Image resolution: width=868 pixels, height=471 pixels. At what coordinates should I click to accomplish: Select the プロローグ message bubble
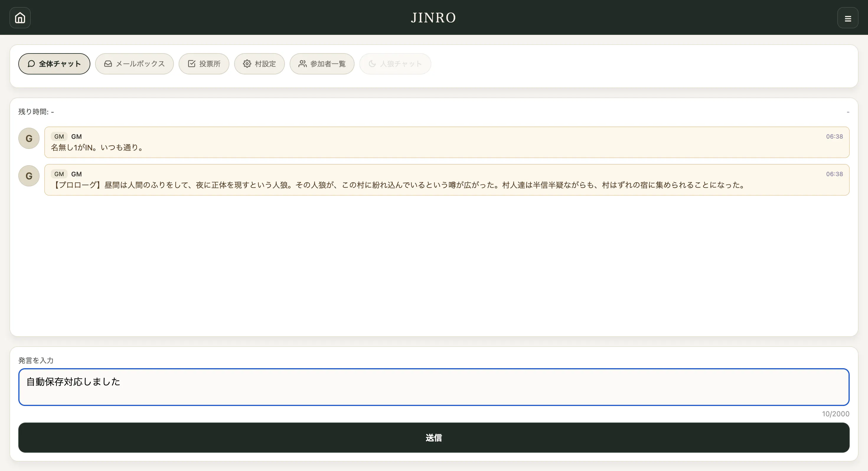click(446, 180)
